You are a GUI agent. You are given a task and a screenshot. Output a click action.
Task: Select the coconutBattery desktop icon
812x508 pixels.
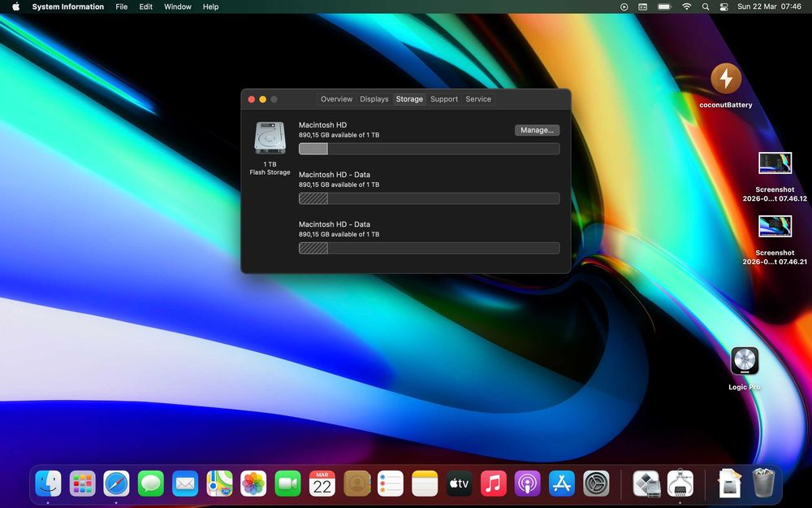click(725, 79)
